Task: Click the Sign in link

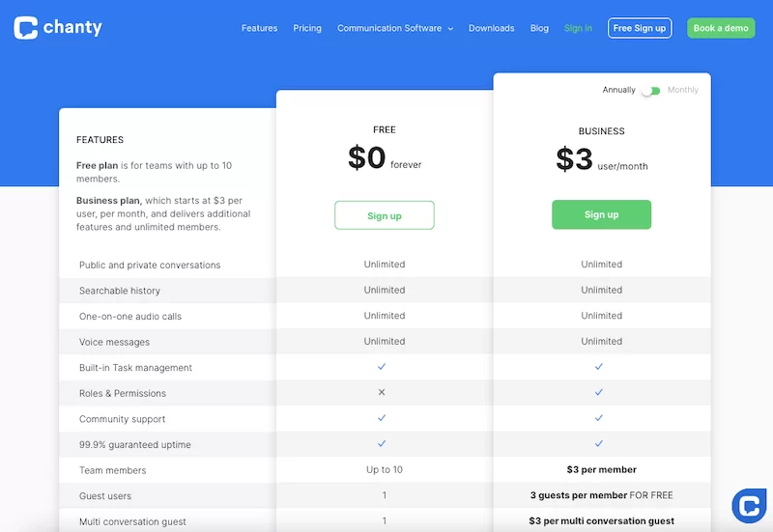Action: pos(578,28)
